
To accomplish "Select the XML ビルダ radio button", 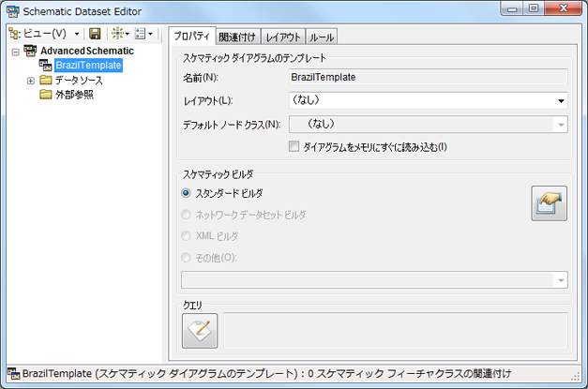I will pyautogui.click(x=186, y=236).
